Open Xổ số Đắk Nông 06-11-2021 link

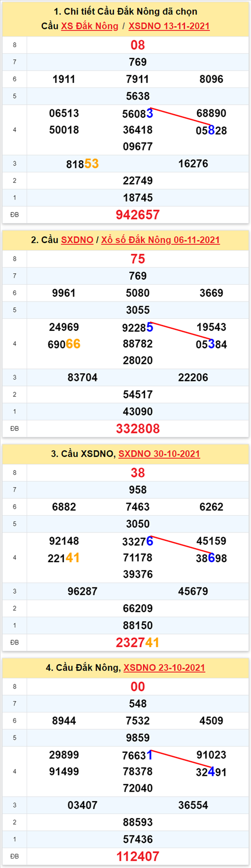[x=160, y=240]
